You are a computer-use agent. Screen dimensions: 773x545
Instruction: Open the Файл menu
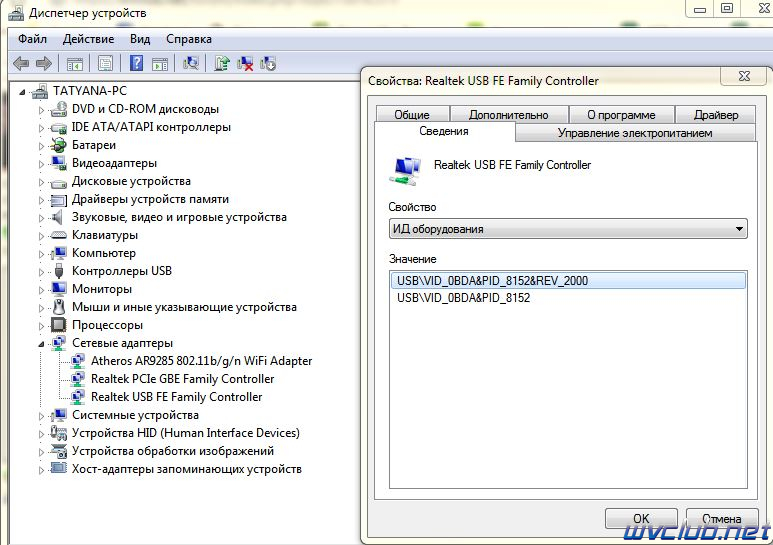coord(33,39)
